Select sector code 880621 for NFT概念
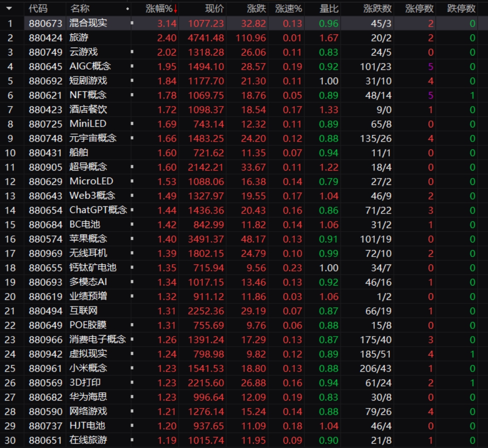Image resolution: width=488 pixels, height=448 pixels. coord(46,95)
